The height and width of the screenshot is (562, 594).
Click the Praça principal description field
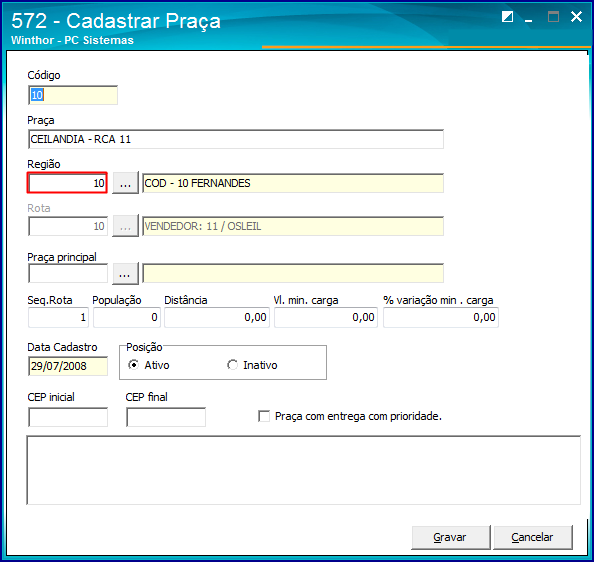point(293,273)
